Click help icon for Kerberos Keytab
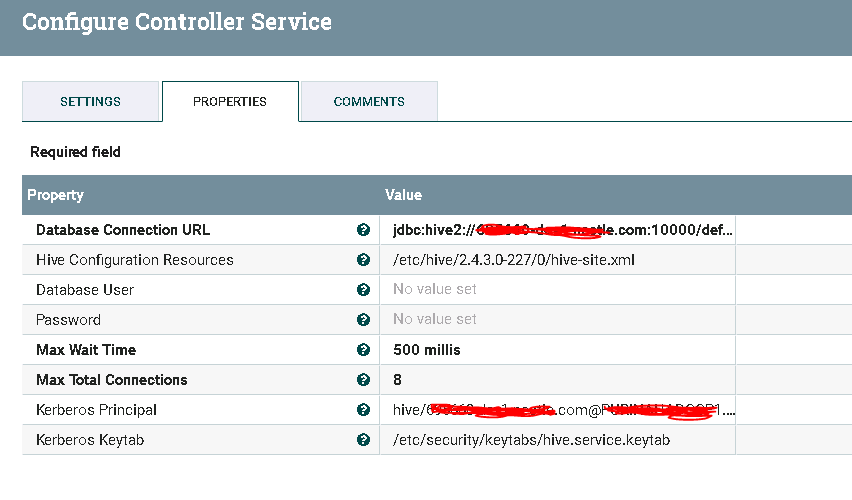The height and width of the screenshot is (500, 852). pos(363,440)
